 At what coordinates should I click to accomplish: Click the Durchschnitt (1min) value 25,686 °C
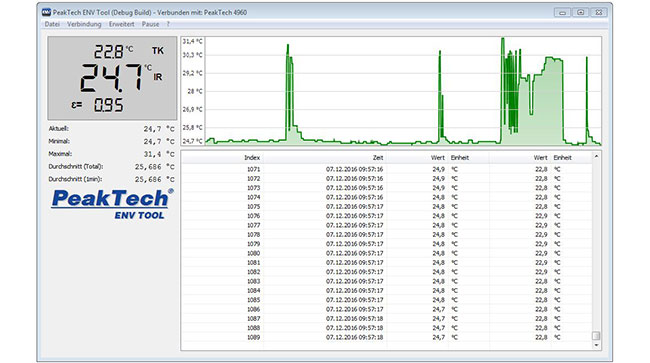(x=155, y=179)
